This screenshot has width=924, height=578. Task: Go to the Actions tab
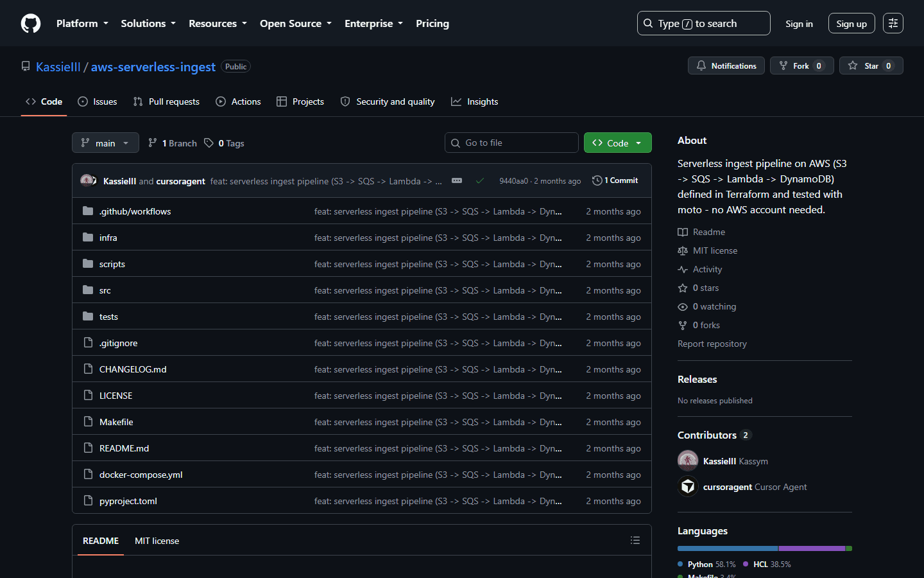[x=239, y=101]
